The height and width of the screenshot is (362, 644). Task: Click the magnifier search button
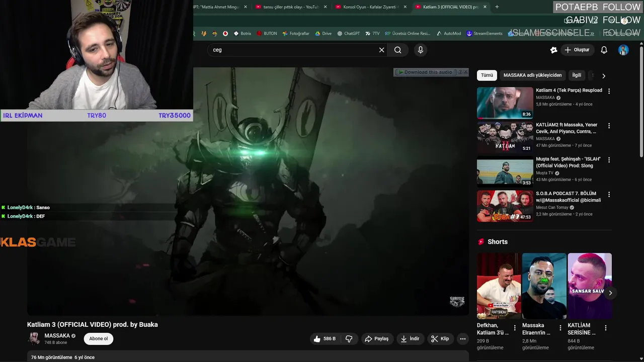398,50
